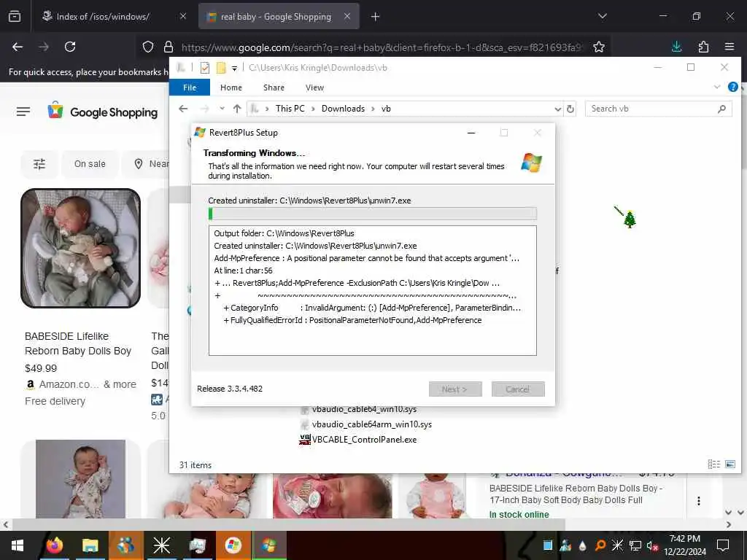Open the File tab in File Explorer
Screen dimensions: 747x560
[190, 87]
